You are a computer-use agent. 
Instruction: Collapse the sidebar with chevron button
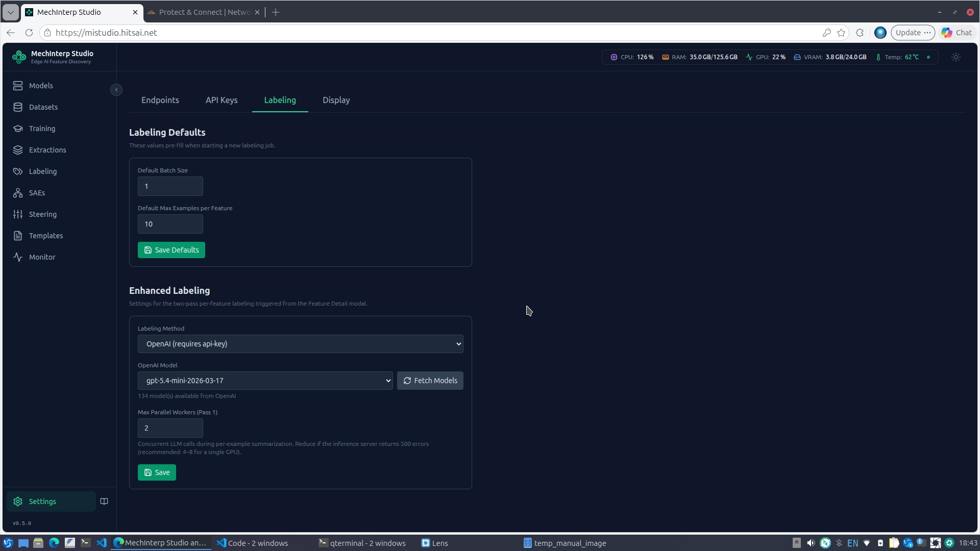click(x=116, y=90)
